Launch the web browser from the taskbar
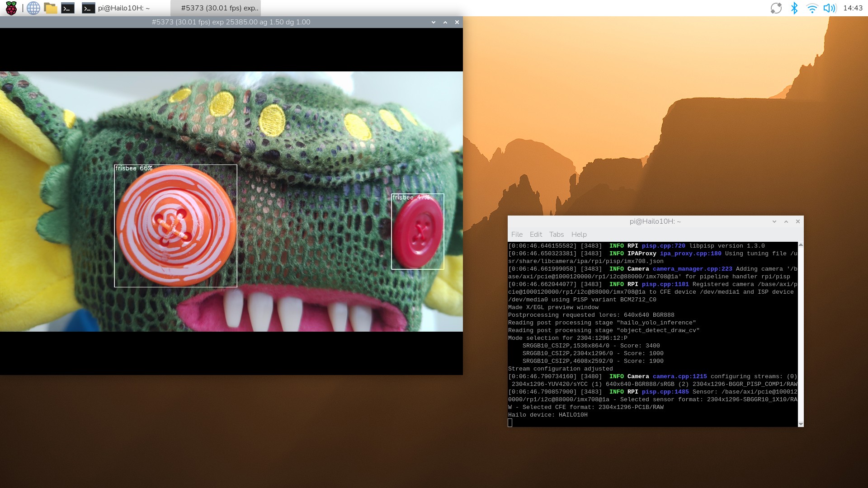 point(33,8)
